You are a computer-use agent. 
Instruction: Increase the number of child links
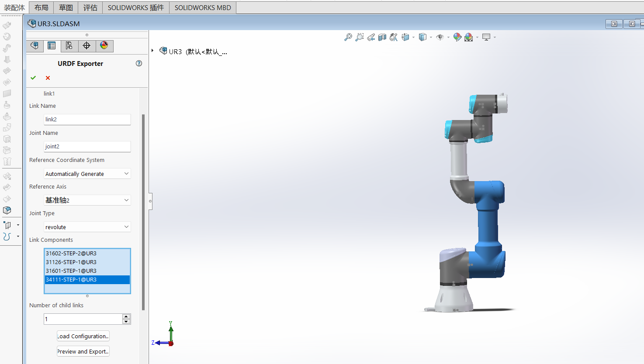tap(126, 316)
